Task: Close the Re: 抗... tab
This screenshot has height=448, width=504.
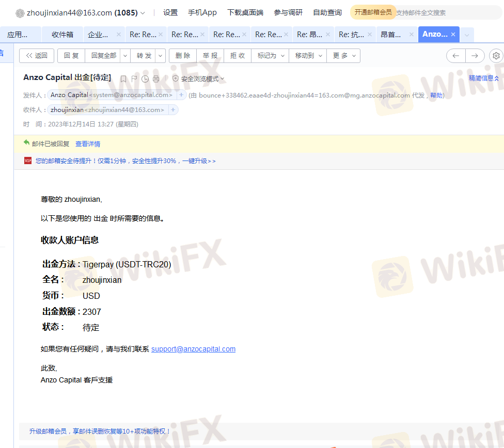Action: coord(370,35)
